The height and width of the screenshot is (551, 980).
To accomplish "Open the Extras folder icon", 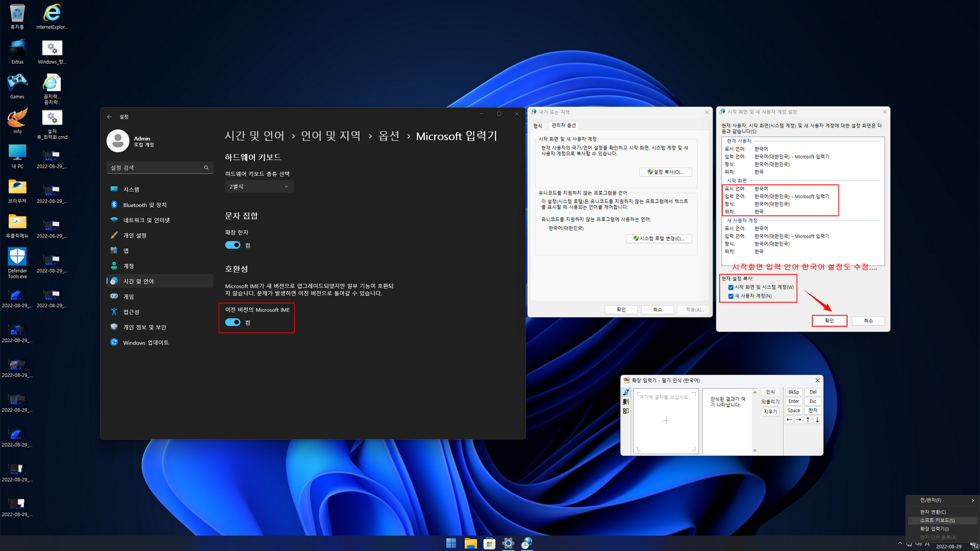I will tap(17, 51).
